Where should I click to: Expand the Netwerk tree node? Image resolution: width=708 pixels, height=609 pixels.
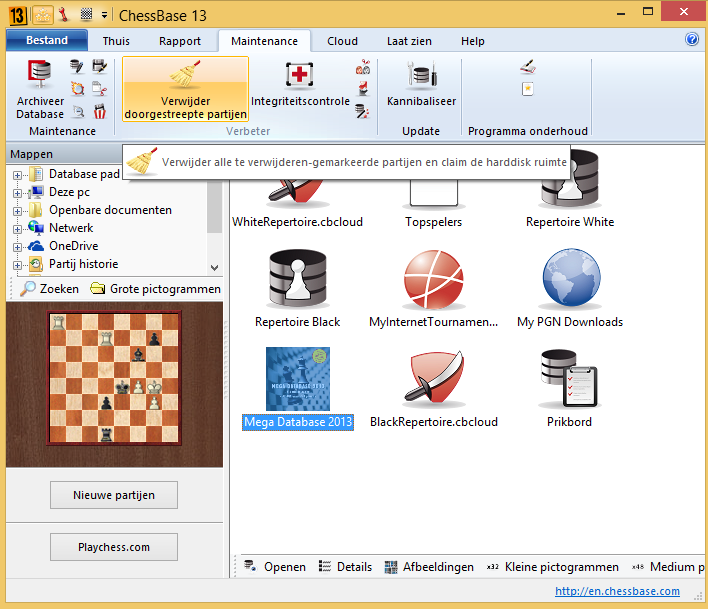click(x=17, y=229)
